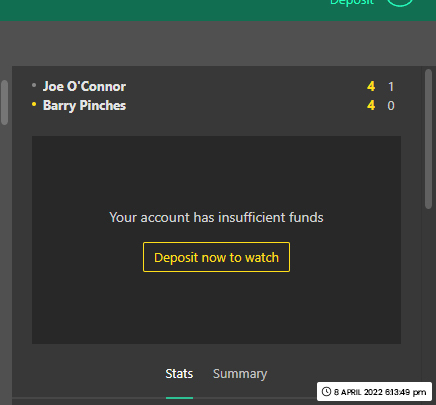Click the left page scrollbar thumb
This screenshot has width=436, height=405.
pos(4,103)
